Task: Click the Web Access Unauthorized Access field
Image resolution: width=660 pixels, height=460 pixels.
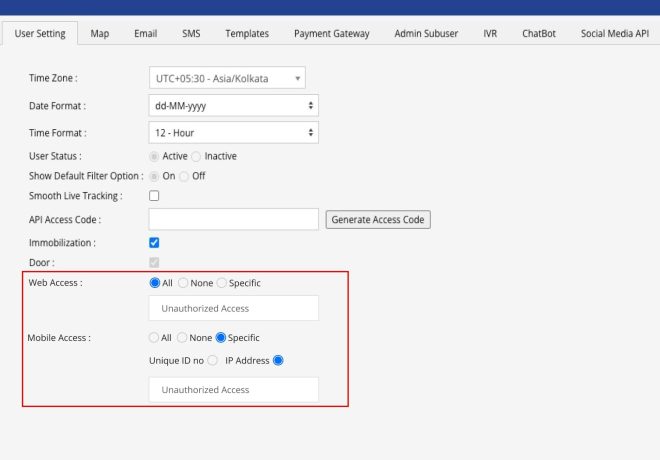Action: click(233, 308)
